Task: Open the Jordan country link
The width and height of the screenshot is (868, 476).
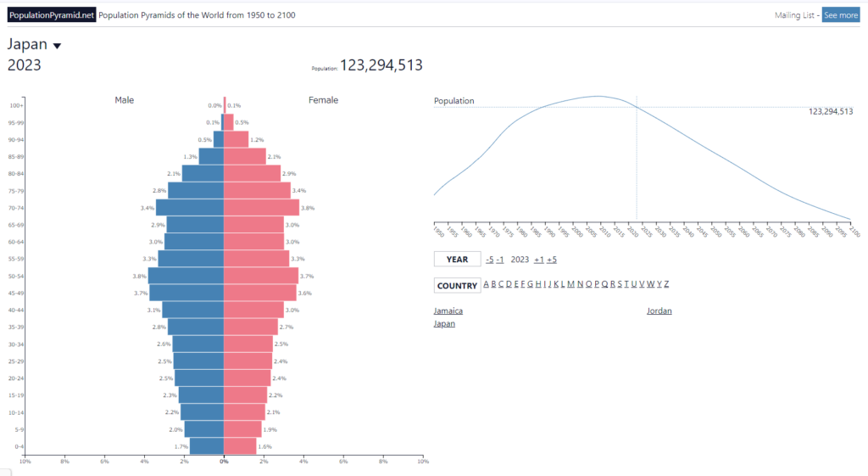Action: pyautogui.click(x=659, y=311)
